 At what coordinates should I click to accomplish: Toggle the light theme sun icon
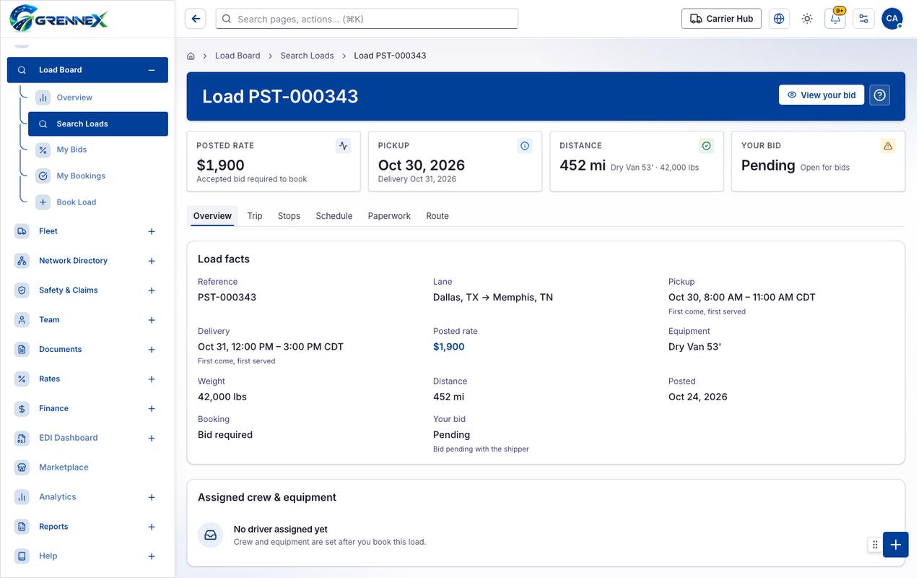[807, 19]
